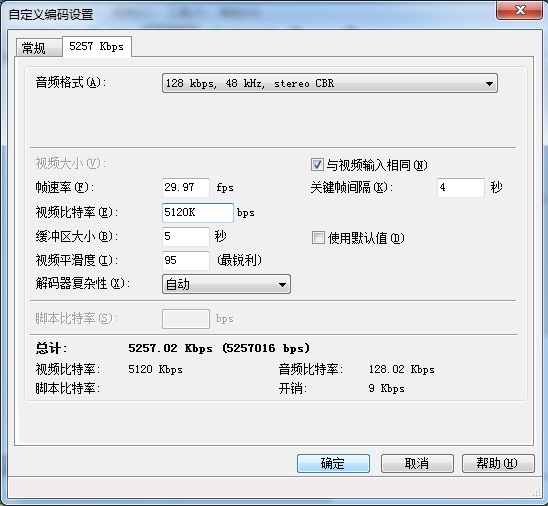Click the 取消 button
The width and height of the screenshot is (548, 506).
point(417,463)
